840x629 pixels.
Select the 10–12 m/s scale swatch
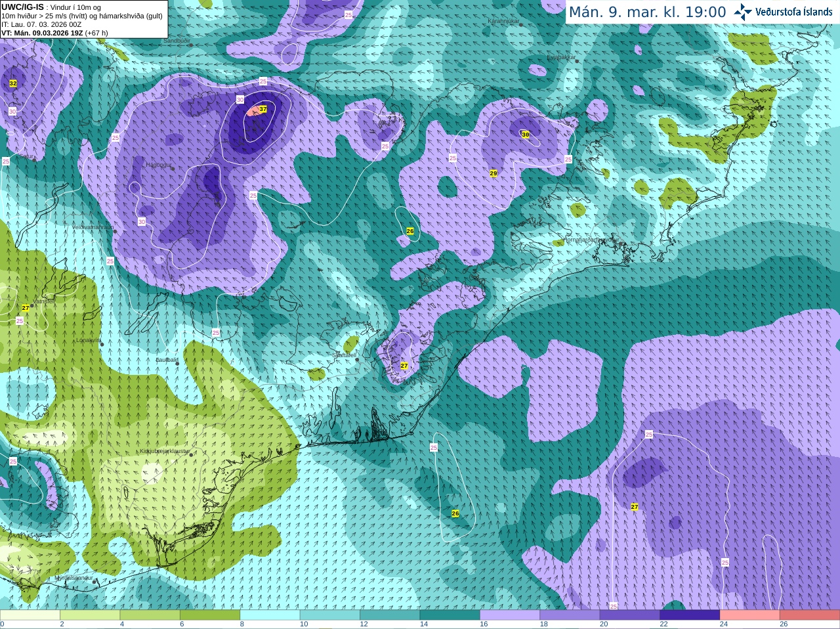(x=330, y=615)
